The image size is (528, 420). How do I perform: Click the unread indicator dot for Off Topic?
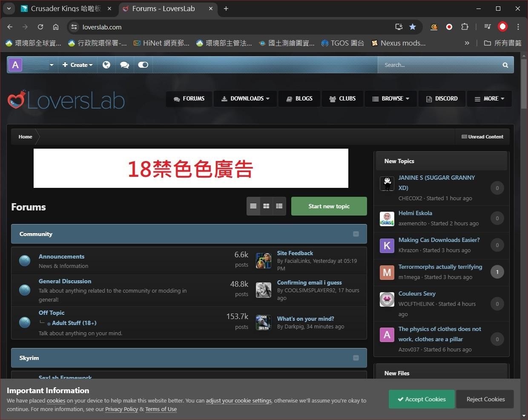point(24,322)
